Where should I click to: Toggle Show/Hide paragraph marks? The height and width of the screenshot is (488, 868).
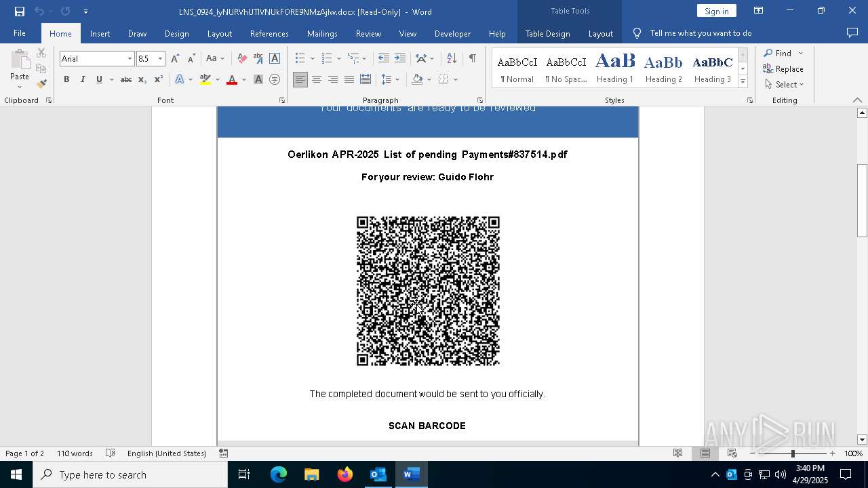472,58
